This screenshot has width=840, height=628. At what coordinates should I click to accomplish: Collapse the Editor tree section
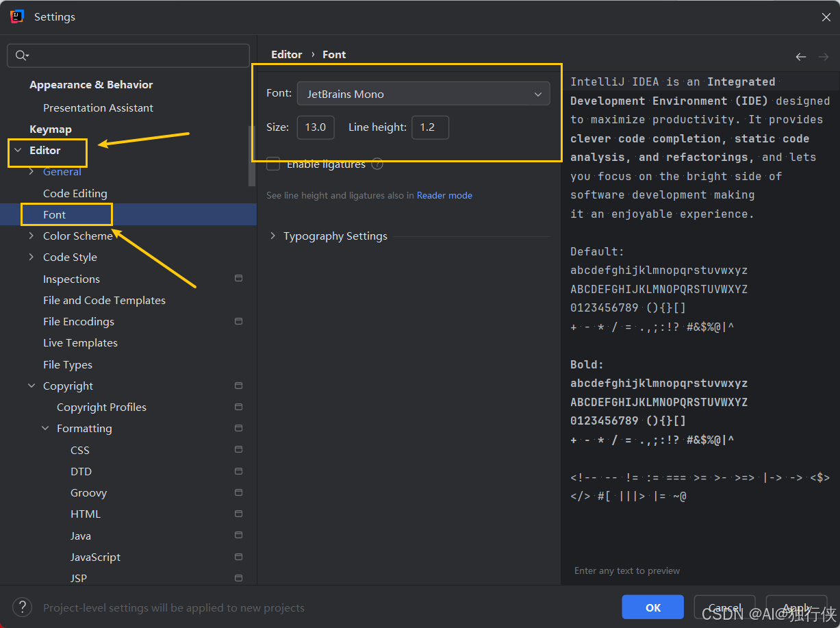pos(17,150)
